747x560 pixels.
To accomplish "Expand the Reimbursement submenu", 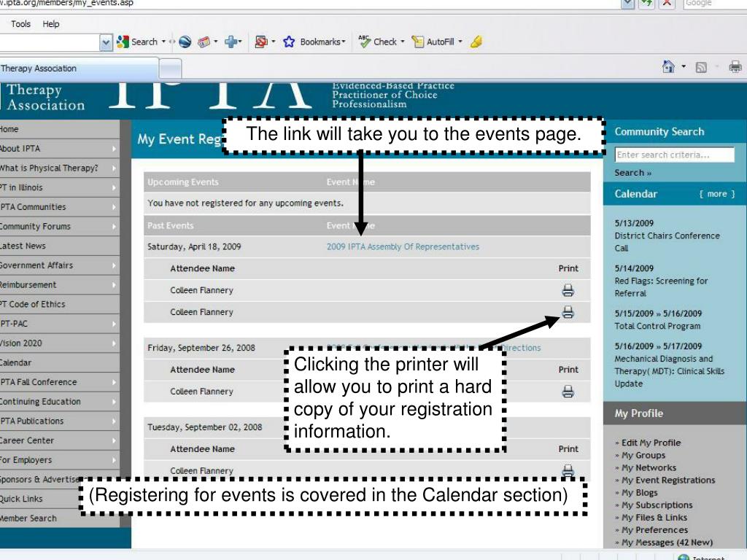I will [x=114, y=285].
